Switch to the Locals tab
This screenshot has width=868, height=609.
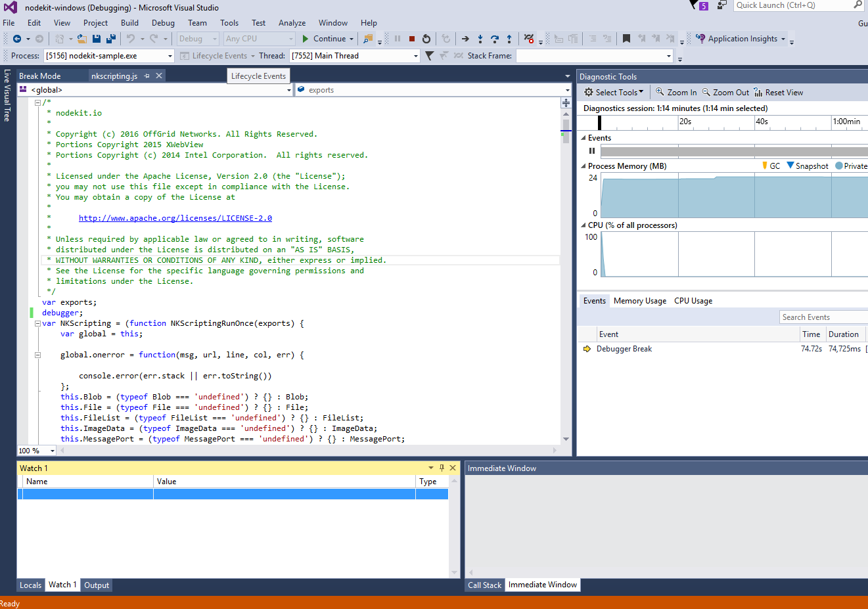pyautogui.click(x=30, y=585)
